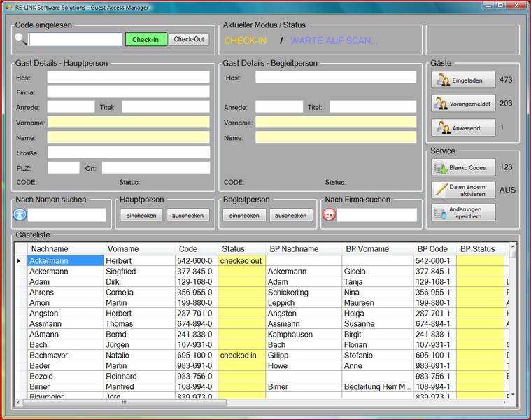Click the guest list scroll up arrow

[x=513, y=246]
